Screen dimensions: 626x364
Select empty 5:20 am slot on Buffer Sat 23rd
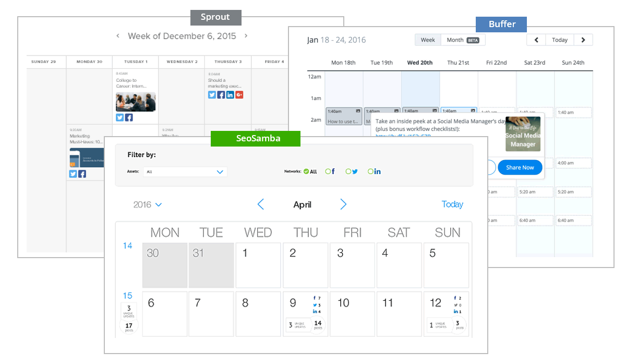click(535, 192)
